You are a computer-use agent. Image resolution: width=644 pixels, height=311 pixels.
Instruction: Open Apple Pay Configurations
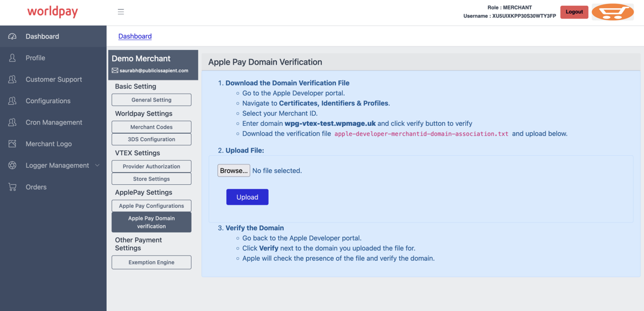click(151, 206)
